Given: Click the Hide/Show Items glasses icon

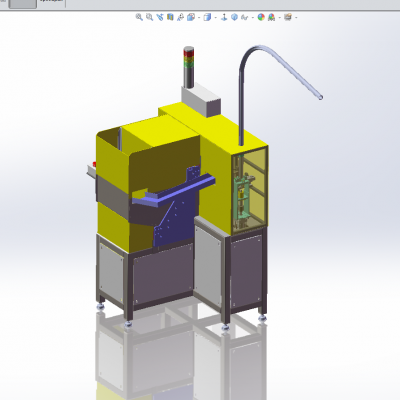Looking at the screenshot, I should point(245,17).
